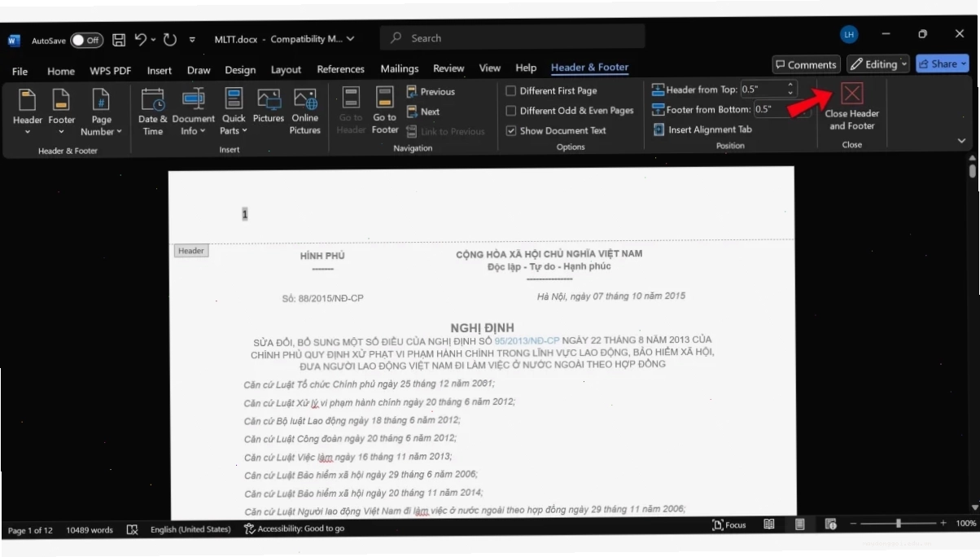
Task: Open the Editing mode dropdown
Action: click(x=878, y=64)
